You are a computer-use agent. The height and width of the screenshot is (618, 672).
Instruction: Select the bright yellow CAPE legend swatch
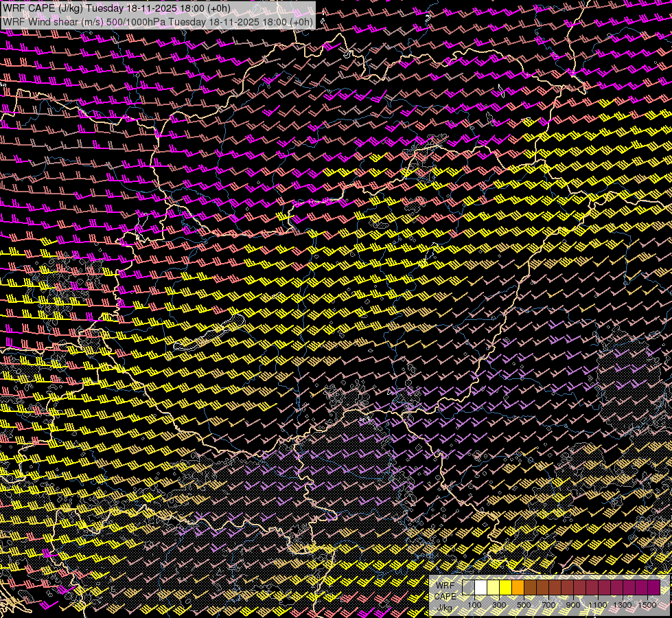[506, 588]
